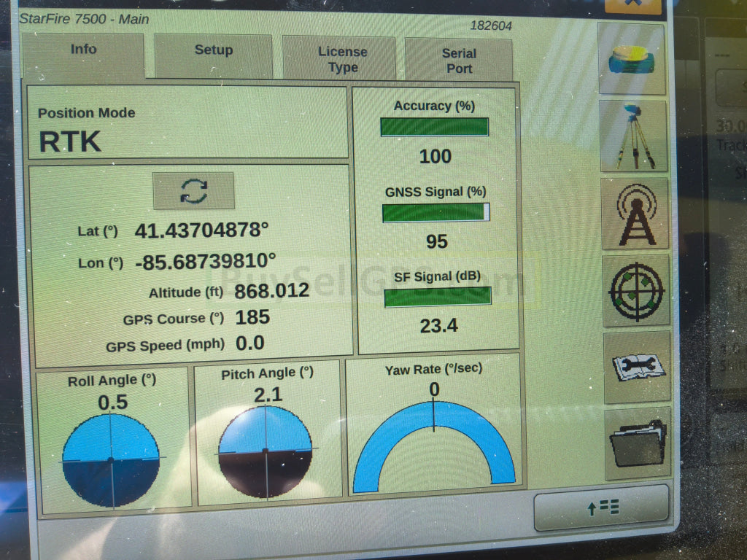Click the Accuracy percentage bar
Viewport: 747px width, 560px height.
tap(435, 127)
